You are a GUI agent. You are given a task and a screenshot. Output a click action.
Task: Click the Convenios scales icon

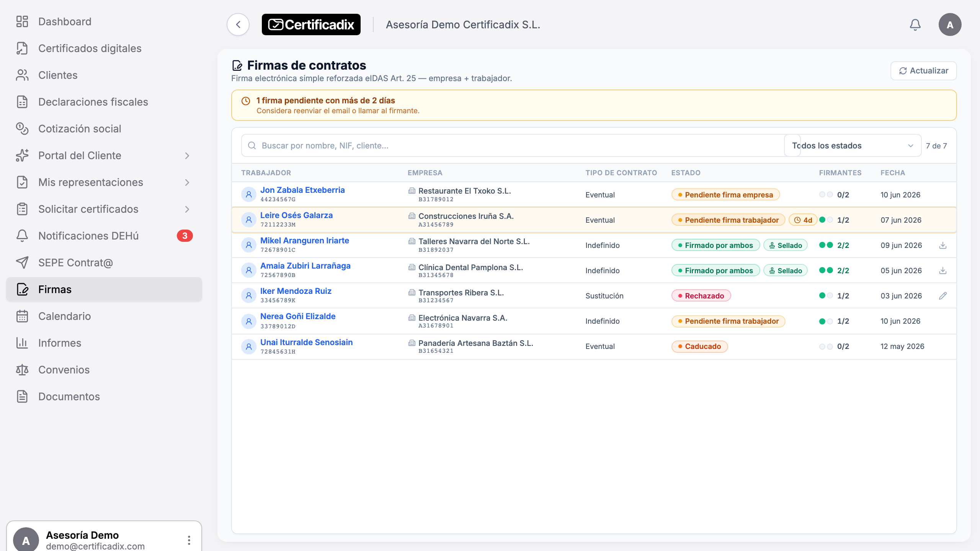coord(22,370)
